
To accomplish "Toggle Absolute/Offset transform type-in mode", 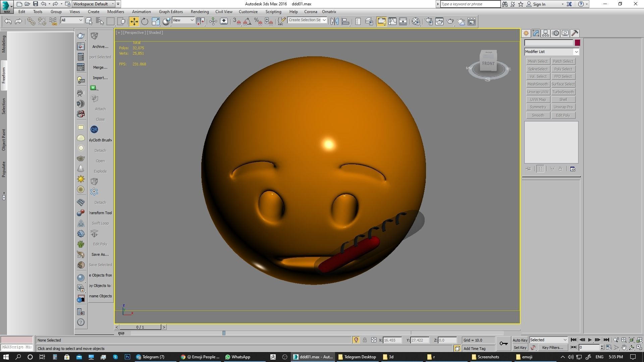I will 374,340.
